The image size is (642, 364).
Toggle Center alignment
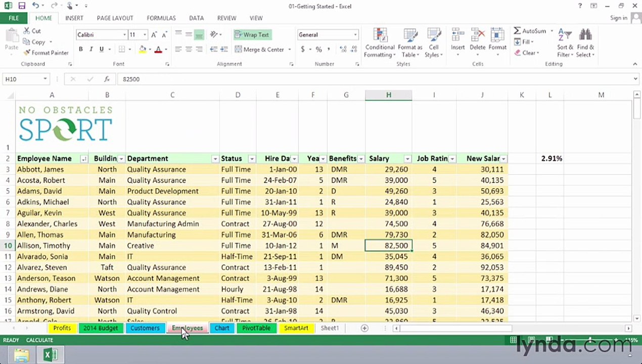click(x=189, y=50)
